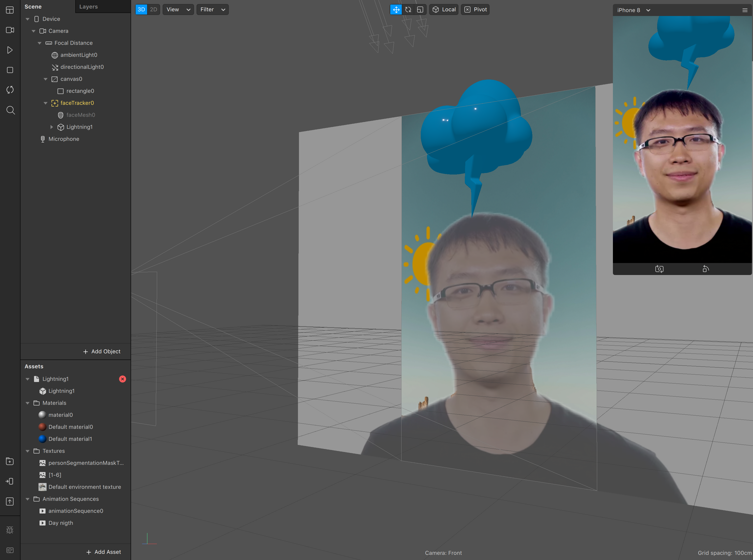The height and width of the screenshot is (560, 753).
Task: Open the simulator hamburger menu
Action: tap(744, 10)
